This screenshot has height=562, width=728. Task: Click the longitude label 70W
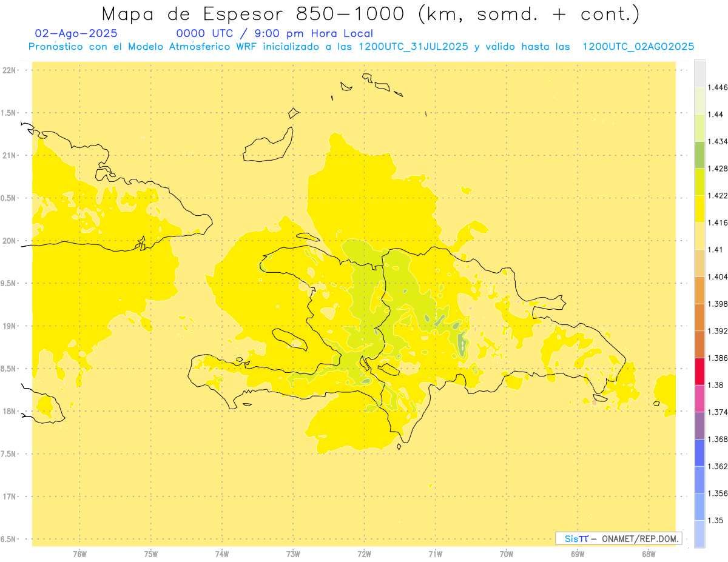coord(507,554)
